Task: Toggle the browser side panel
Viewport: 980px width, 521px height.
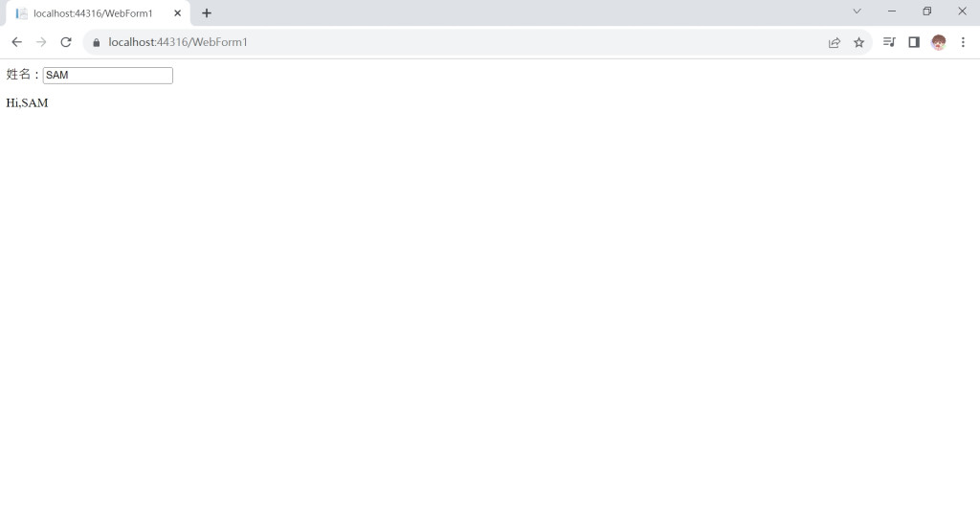Action: (914, 42)
